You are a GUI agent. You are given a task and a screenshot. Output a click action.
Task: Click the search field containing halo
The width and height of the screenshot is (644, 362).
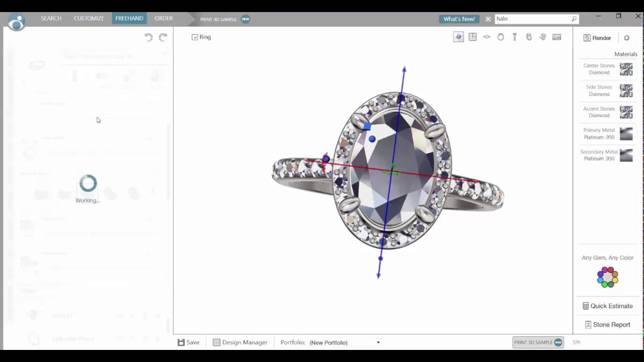[x=532, y=19]
